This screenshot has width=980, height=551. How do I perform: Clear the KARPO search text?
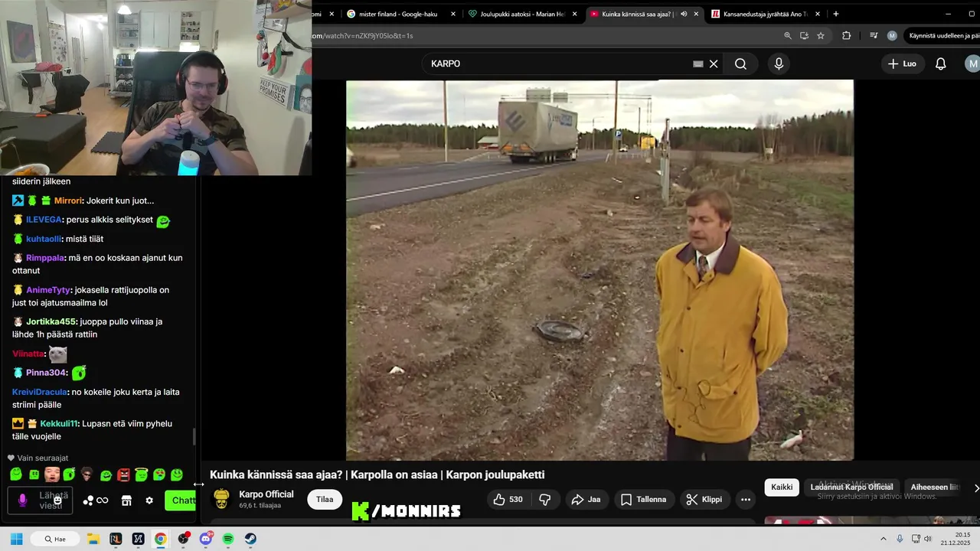[x=714, y=64]
